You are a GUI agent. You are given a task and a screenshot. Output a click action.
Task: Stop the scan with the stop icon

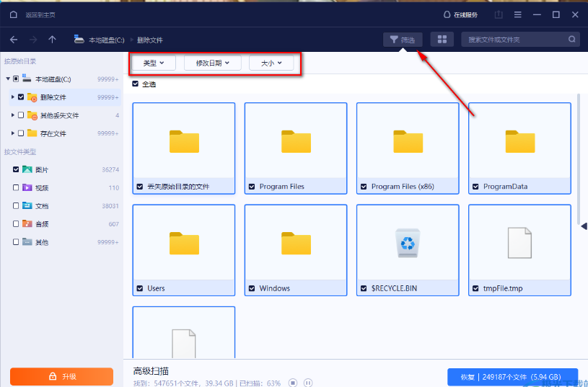pos(293,383)
